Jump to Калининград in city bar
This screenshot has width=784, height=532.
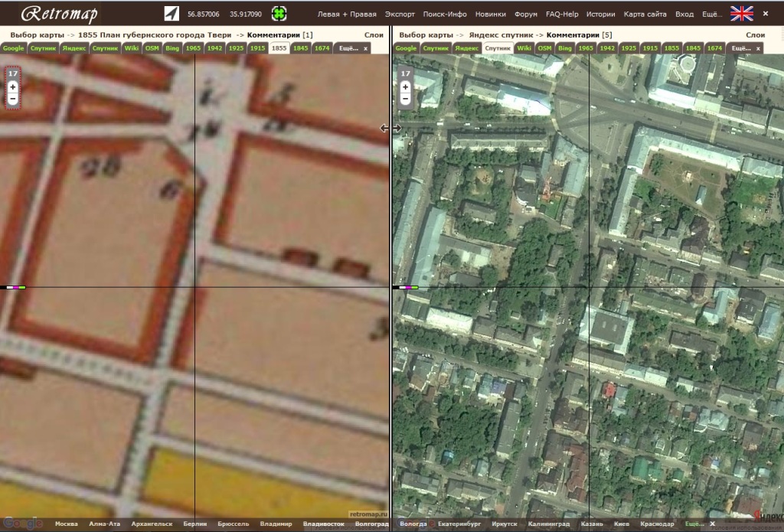click(548, 524)
